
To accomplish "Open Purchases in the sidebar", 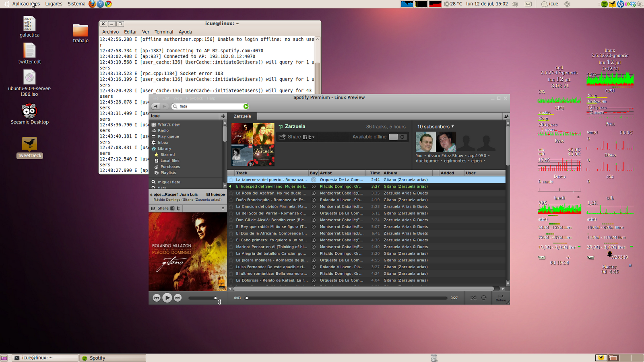I will click(x=170, y=167).
